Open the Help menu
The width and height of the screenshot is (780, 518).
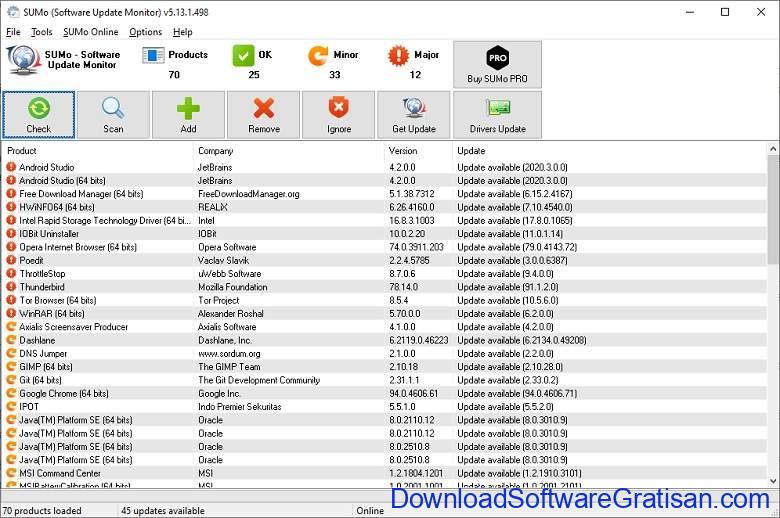tap(183, 32)
